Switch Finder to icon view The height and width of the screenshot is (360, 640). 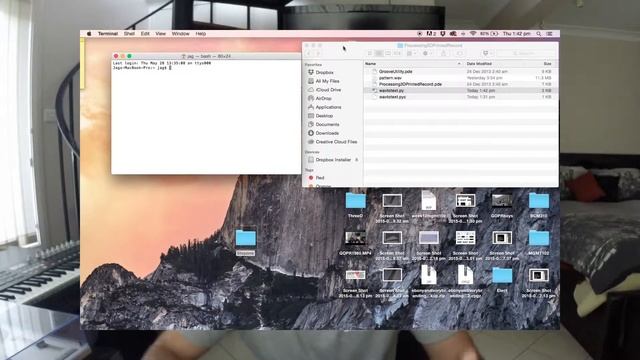click(370, 53)
